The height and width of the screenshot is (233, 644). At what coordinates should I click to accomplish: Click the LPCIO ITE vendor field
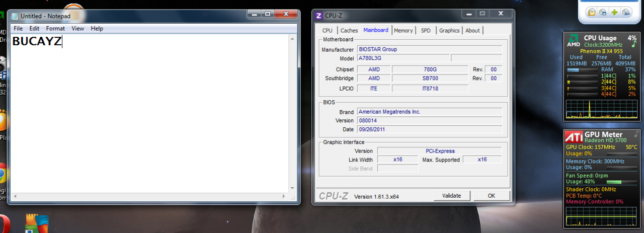coord(374,89)
